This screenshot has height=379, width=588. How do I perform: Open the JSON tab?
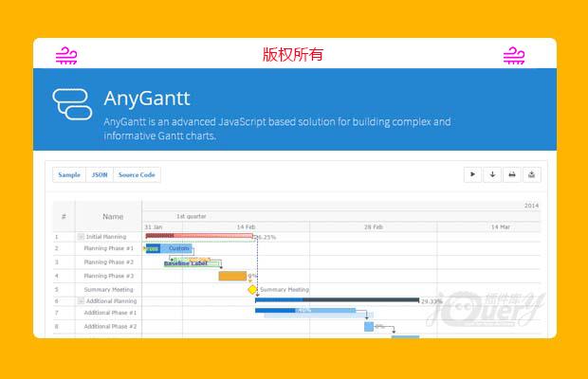coord(100,175)
